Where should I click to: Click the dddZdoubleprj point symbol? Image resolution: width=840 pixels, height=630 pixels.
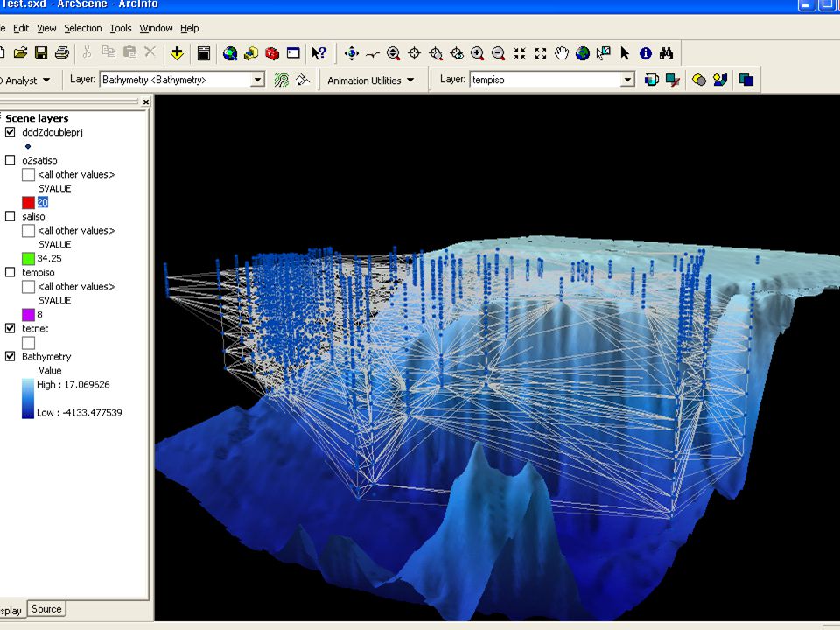28,146
